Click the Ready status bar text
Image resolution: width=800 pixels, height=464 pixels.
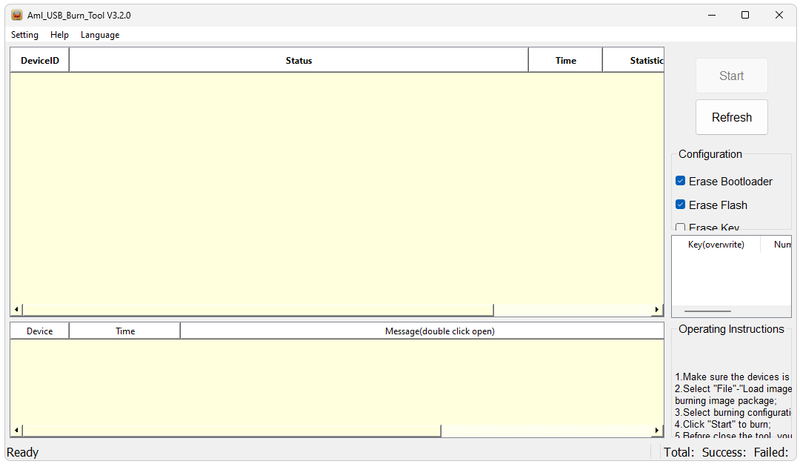click(x=22, y=452)
